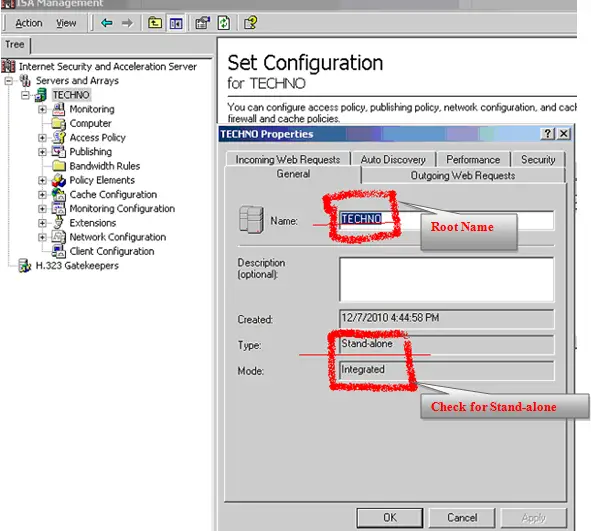Click the Bandwidth Rules folder icon
Screen dimensions: 591x531
pyautogui.click(x=59, y=165)
